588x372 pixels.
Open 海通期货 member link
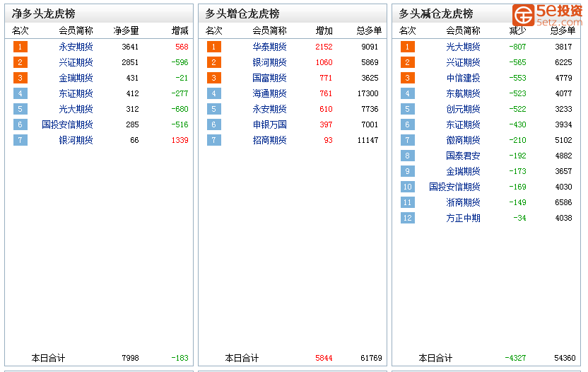pos(270,93)
